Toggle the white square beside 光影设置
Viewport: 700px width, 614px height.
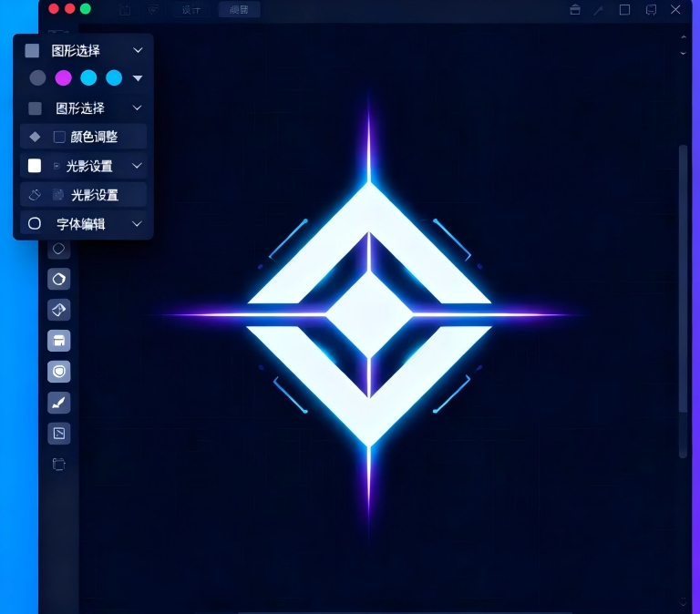coord(35,166)
